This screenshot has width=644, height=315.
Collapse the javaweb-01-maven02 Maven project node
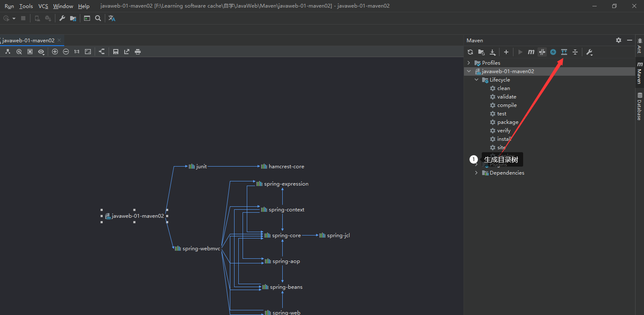[x=469, y=71]
